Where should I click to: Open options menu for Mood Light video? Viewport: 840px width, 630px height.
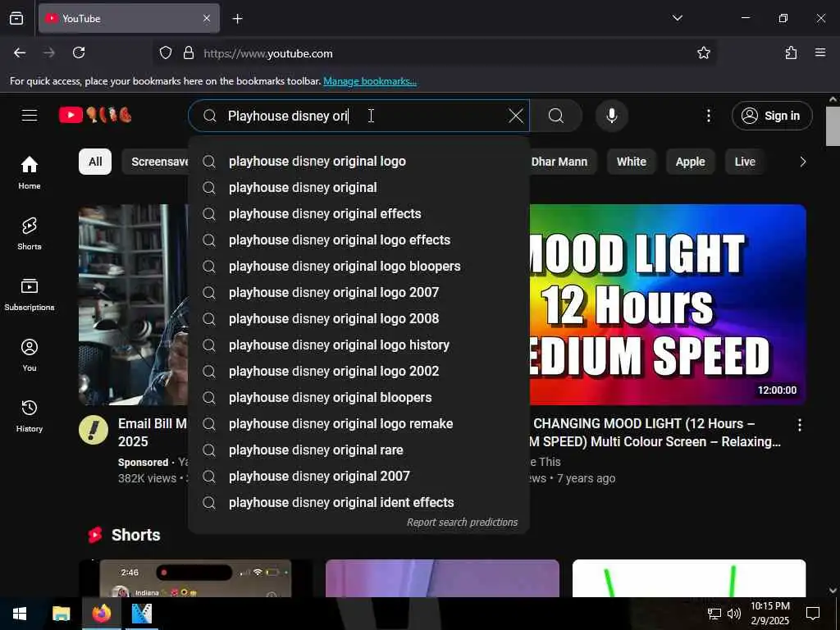(799, 425)
